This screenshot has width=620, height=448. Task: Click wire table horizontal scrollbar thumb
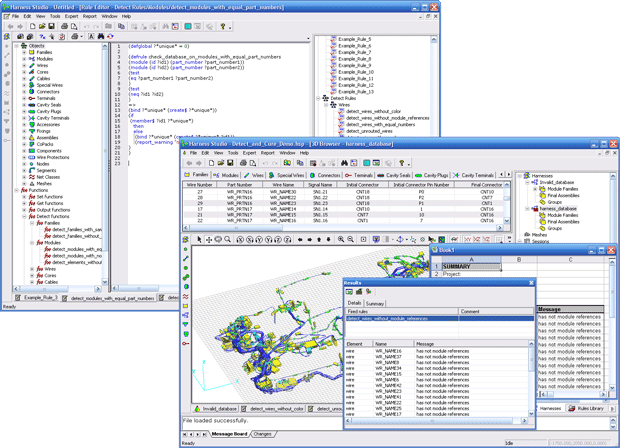coord(236,228)
